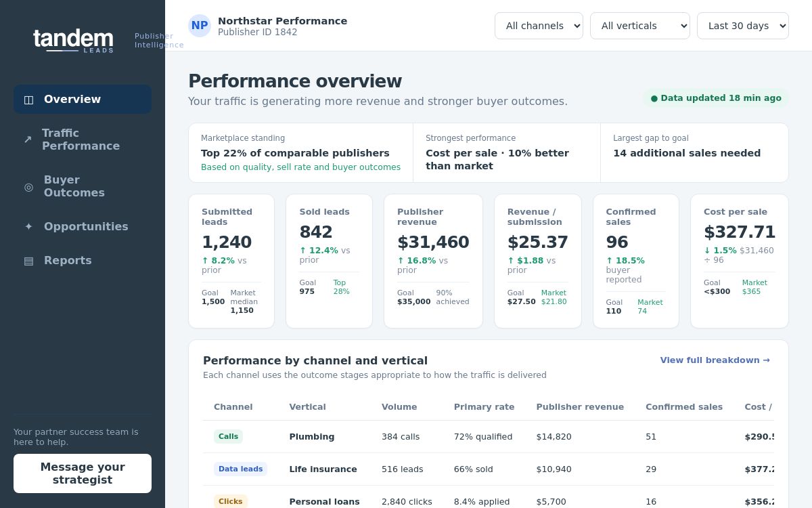Go to Buyer Outcomes page
The height and width of the screenshot is (508, 812).
[x=83, y=186]
